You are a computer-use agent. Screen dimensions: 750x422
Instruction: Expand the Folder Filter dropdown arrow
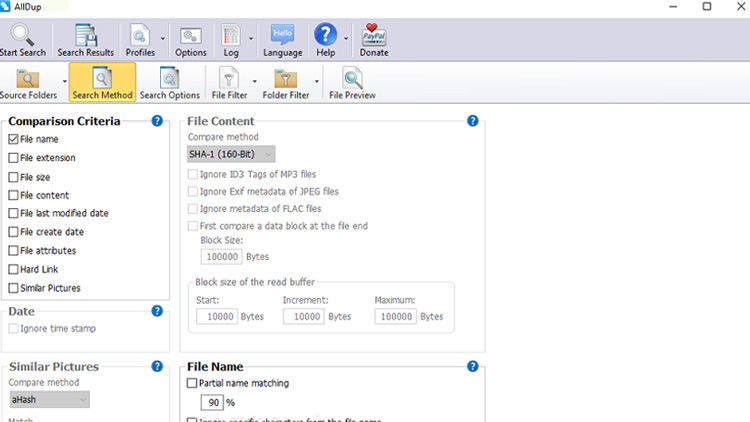click(317, 81)
